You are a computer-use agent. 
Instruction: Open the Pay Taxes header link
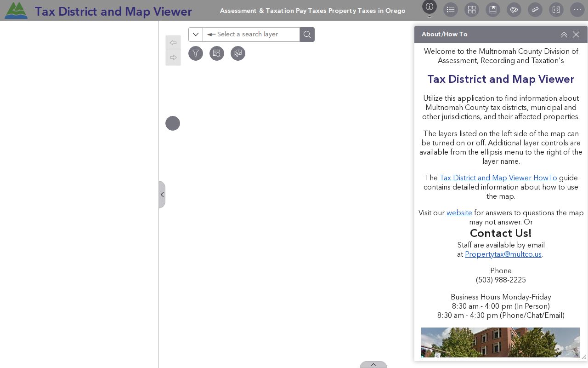(x=311, y=11)
